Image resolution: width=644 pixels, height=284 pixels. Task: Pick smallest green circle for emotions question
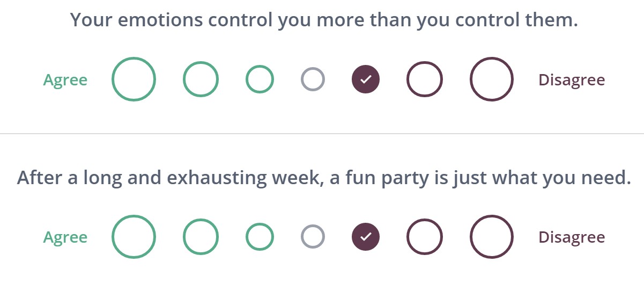[260, 79]
